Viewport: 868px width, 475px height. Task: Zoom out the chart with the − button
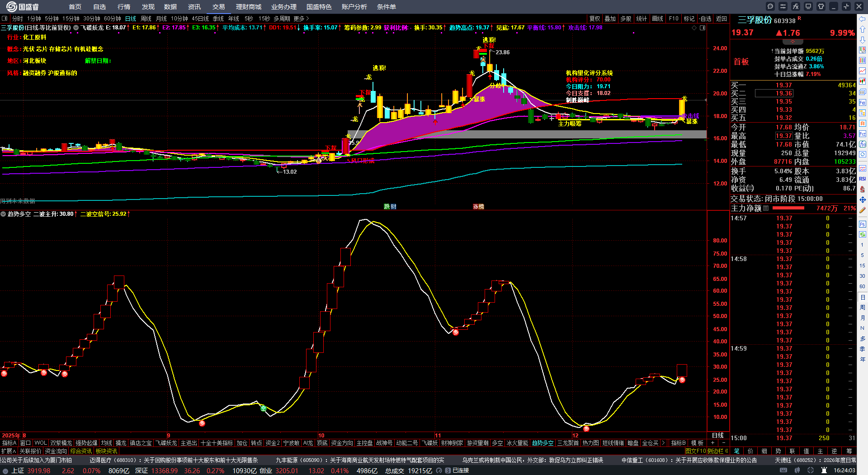click(723, 443)
